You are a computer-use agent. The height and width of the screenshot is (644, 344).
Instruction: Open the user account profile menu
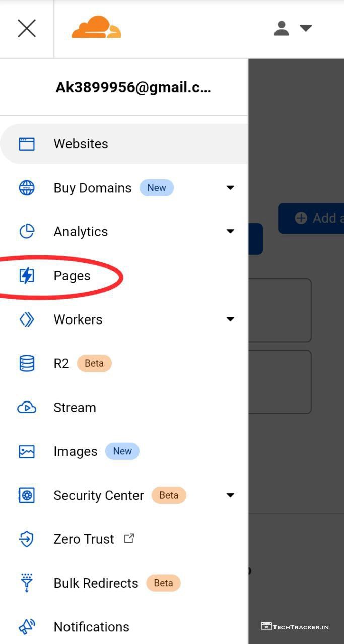point(292,28)
